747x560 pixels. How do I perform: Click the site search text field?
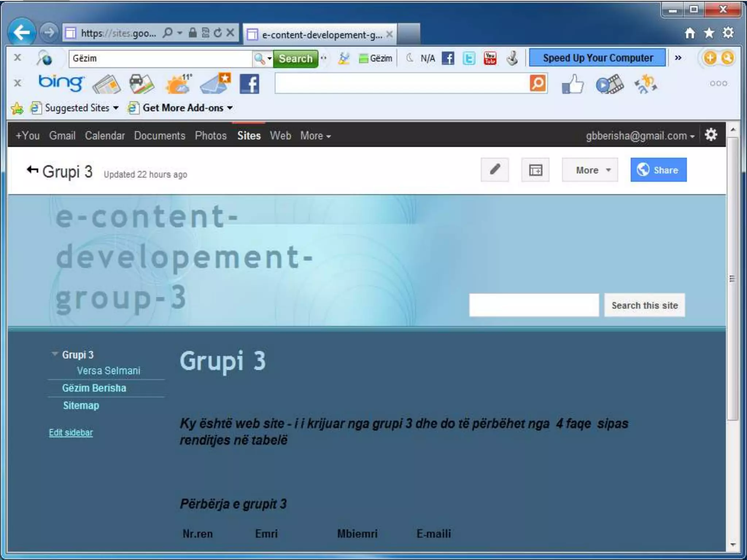pyautogui.click(x=534, y=305)
